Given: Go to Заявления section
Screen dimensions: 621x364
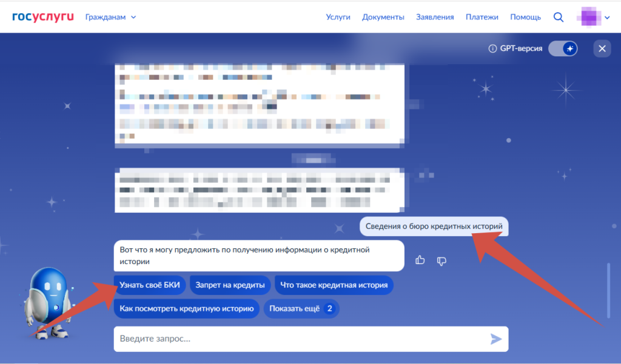Looking at the screenshot, I should pyautogui.click(x=435, y=17).
